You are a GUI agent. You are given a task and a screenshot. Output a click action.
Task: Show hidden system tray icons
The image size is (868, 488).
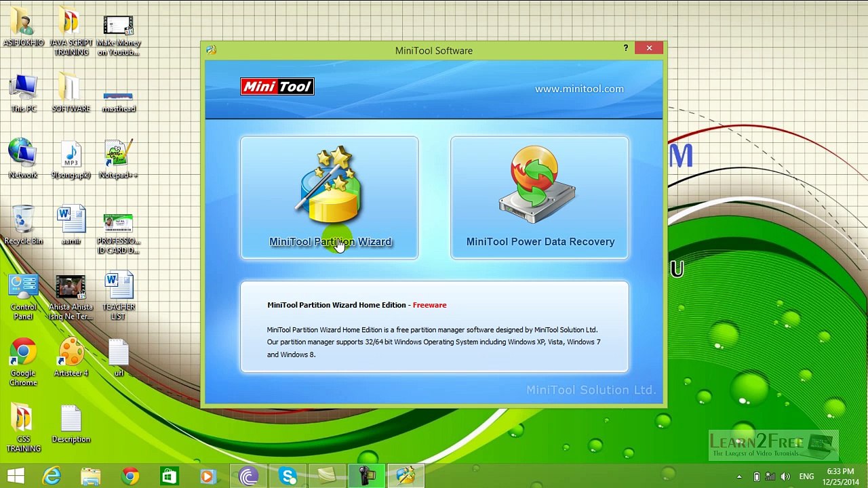coord(741,476)
